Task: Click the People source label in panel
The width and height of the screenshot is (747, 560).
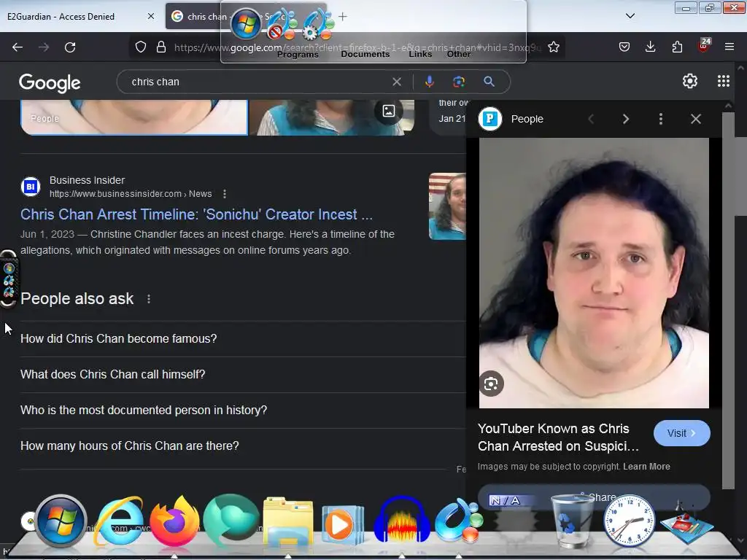Action: 527,119
